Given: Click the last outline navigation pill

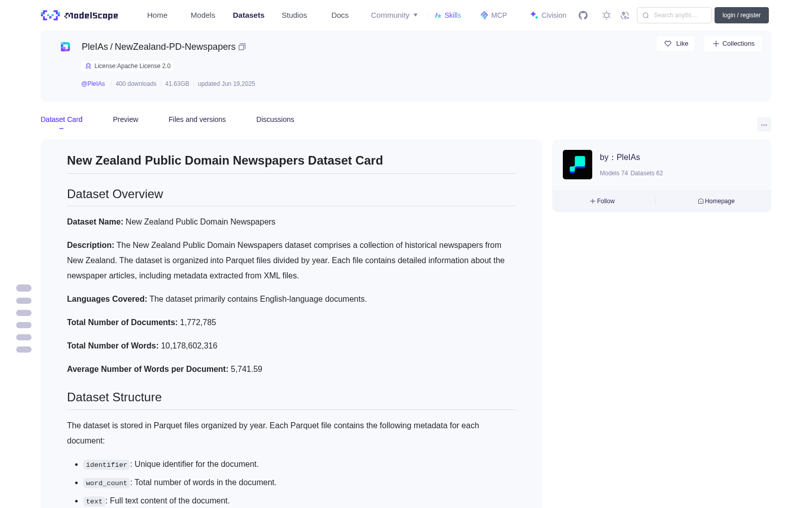Looking at the screenshot, I should pos(24,350).
